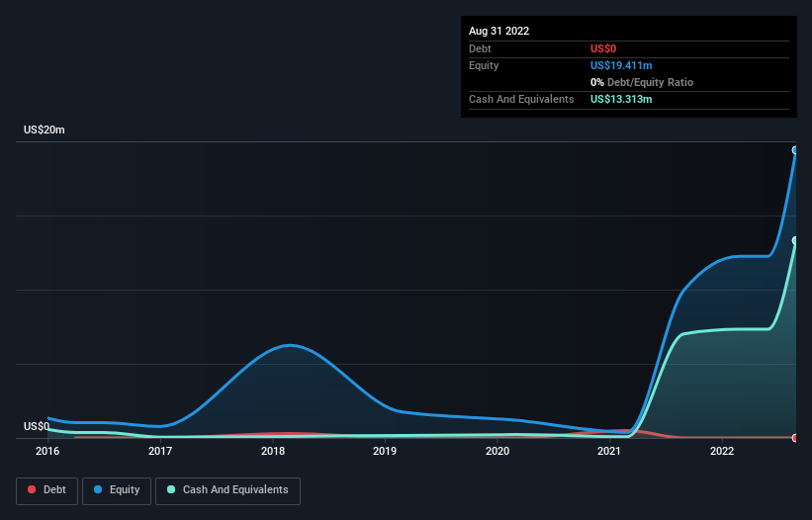The height and width of the screenshot is (520, 812).
Task: Click the Aug 31 2022 tooltip date
Action: (x=498, y=31)
